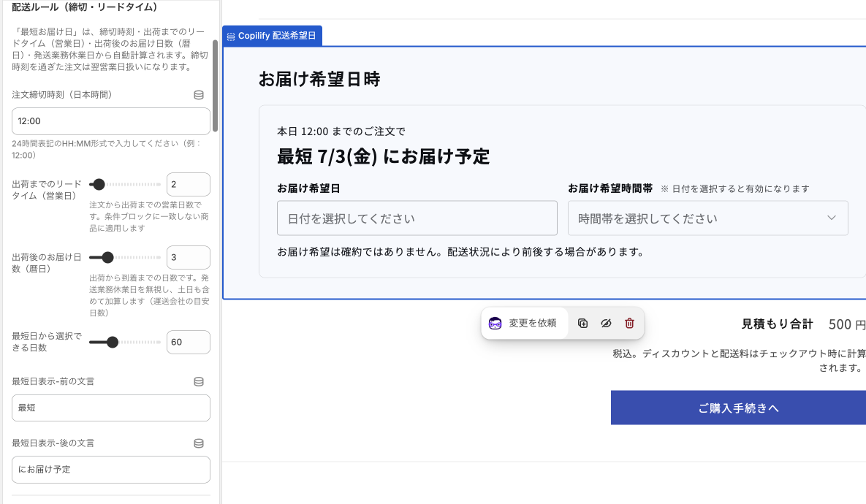Click the お届け日数 number field showing 3
The image size is (866, 504).
tap(189, 257)
